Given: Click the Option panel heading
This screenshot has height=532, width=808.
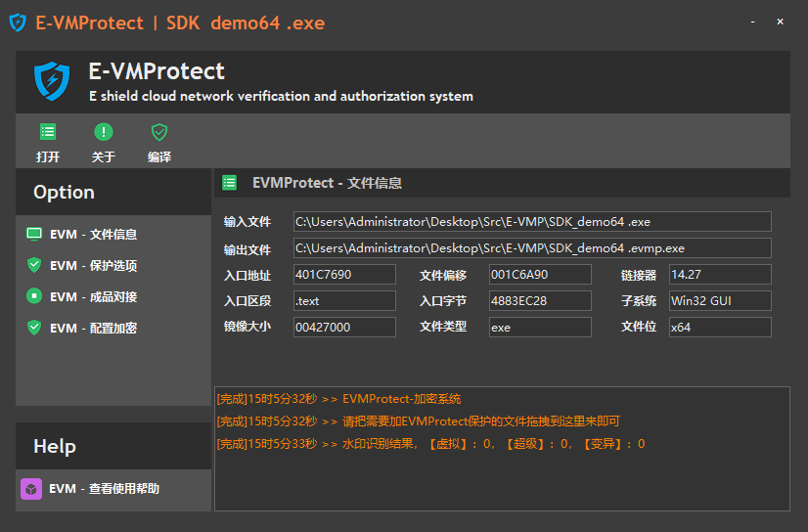Looking at the screenshot, I should 64,192.
